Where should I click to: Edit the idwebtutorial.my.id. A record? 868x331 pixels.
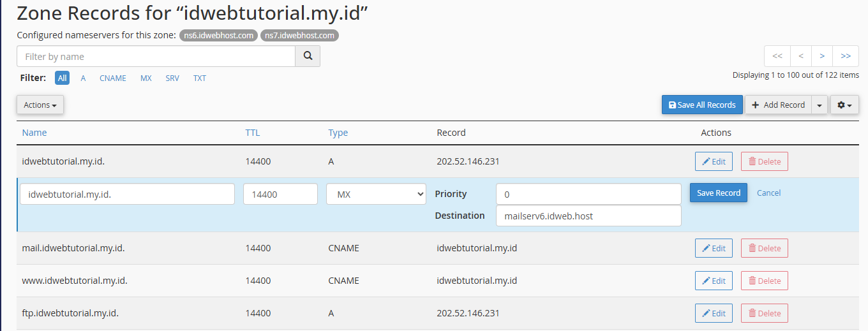coord(714,161)
